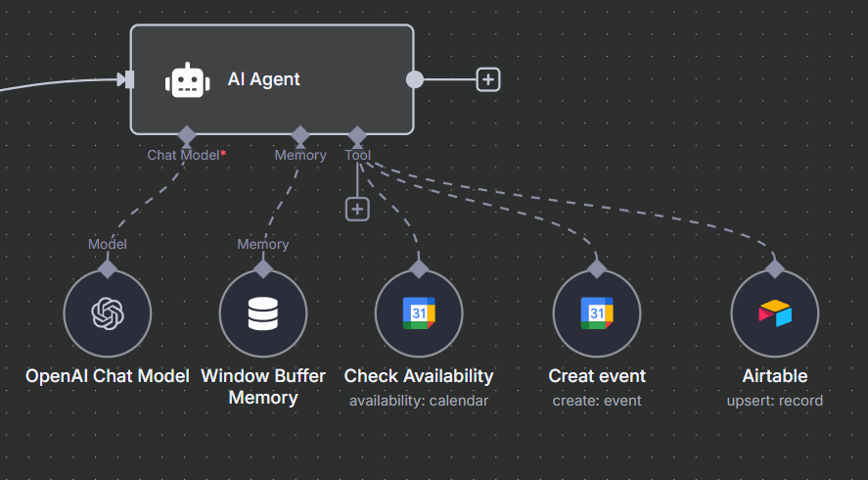Click the 'Tool' connector label
The width and height of the screenshot is (868, 480).
pos(357,155)
